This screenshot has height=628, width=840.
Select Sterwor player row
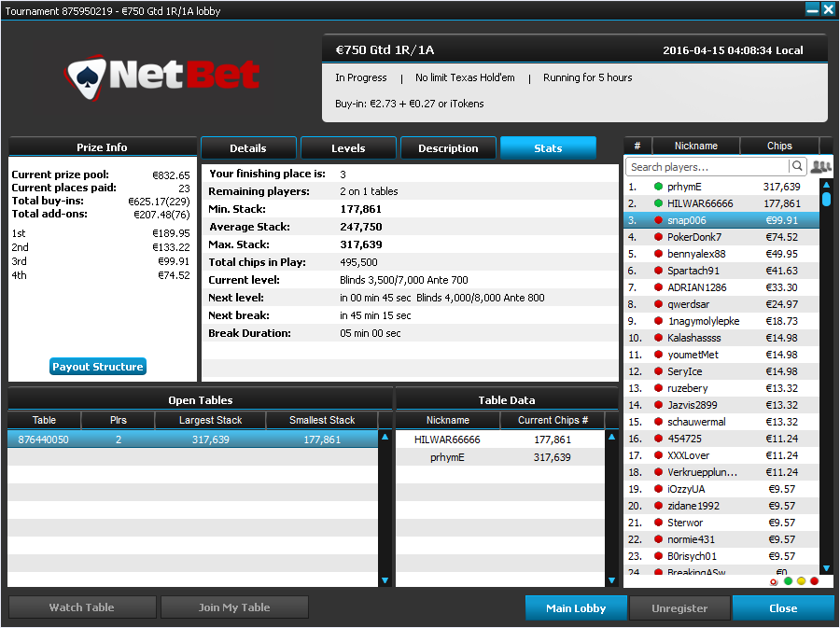(721, 523)
